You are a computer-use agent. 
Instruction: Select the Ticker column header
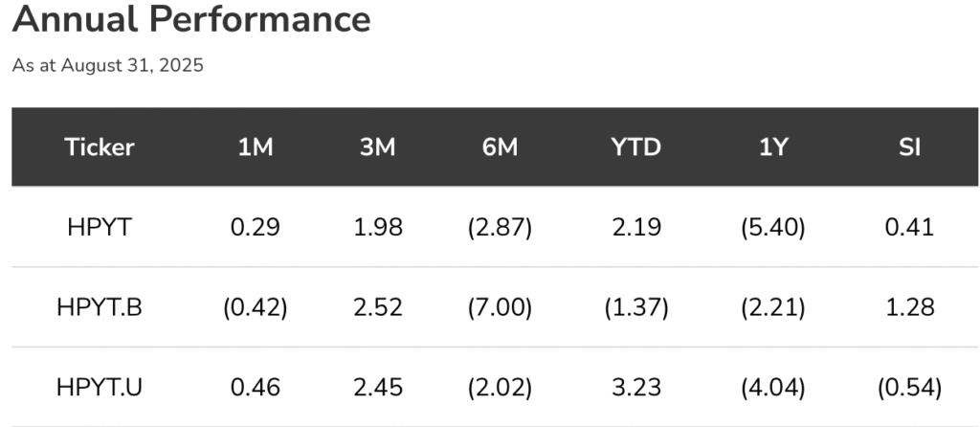click(x=100, y=147)
